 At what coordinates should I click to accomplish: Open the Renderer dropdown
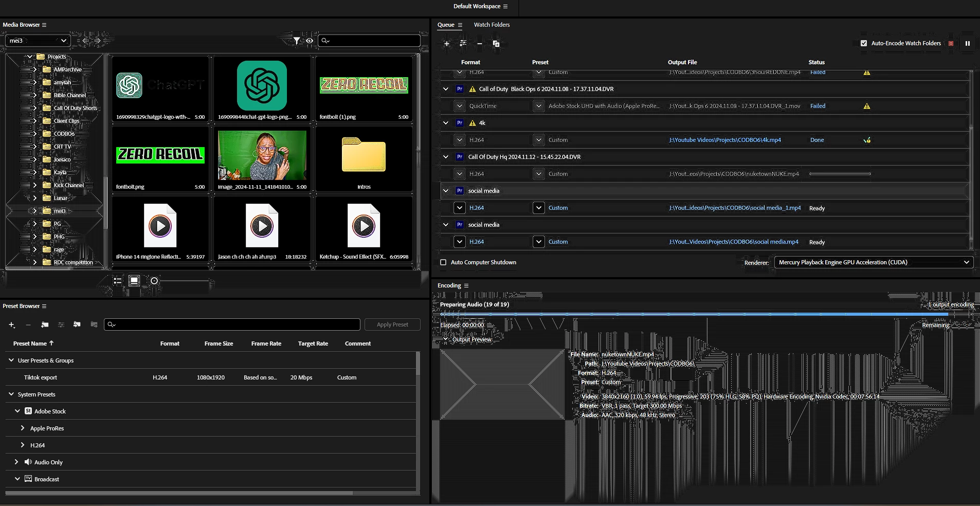(x=874, y=262)
